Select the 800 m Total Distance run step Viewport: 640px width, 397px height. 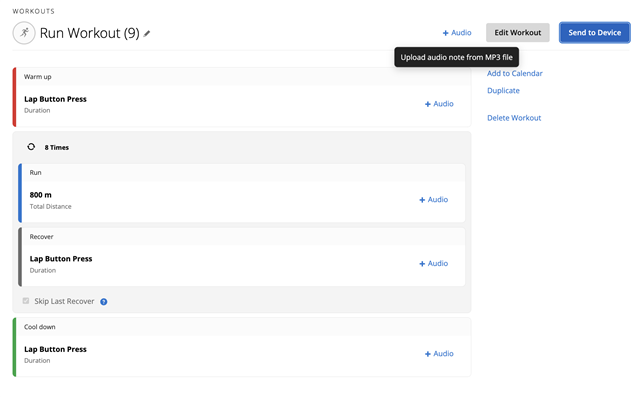(243, 193)
